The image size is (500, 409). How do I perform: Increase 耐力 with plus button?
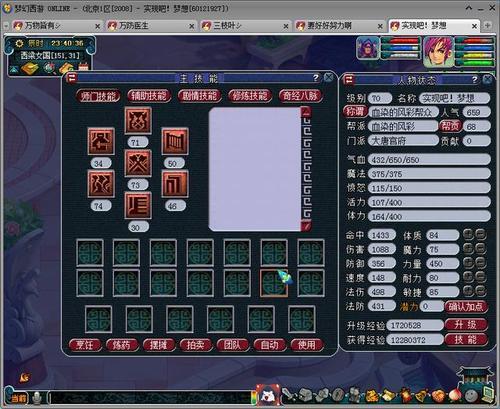[x=468, y=277]
